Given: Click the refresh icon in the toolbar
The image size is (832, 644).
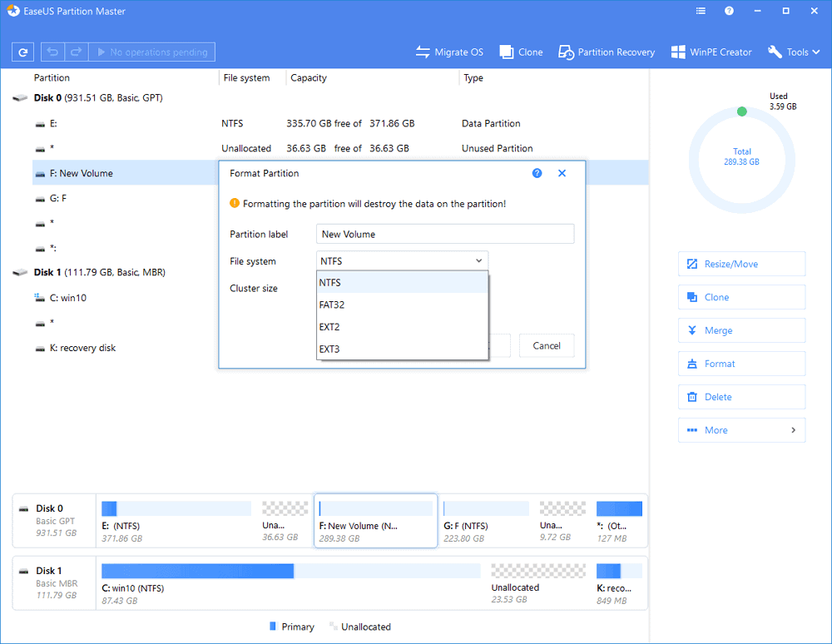Looking at the screenshot, I should pyautogui.click(x=24, y=52).
